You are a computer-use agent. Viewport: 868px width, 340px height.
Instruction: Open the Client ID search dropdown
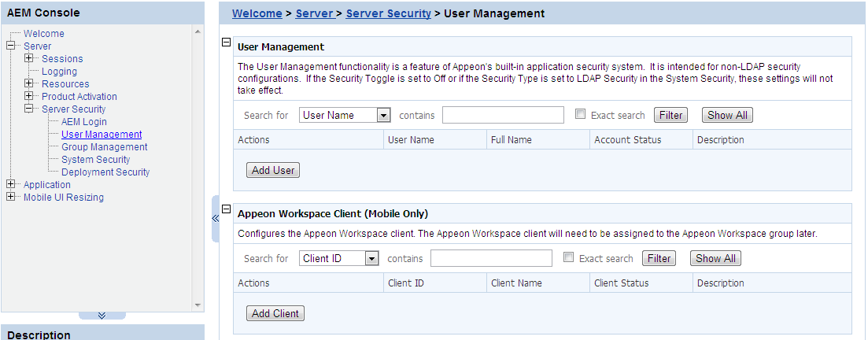[x=339, y=259]
